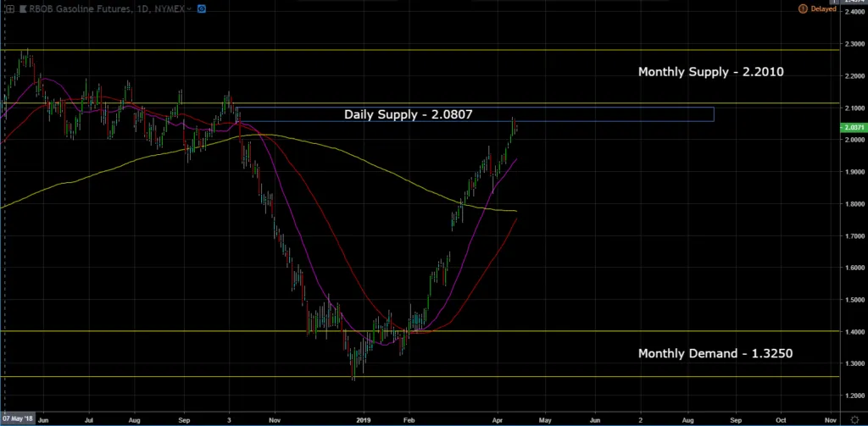Open chart settings gear in bottom-right corner

[x=854, y=419]
